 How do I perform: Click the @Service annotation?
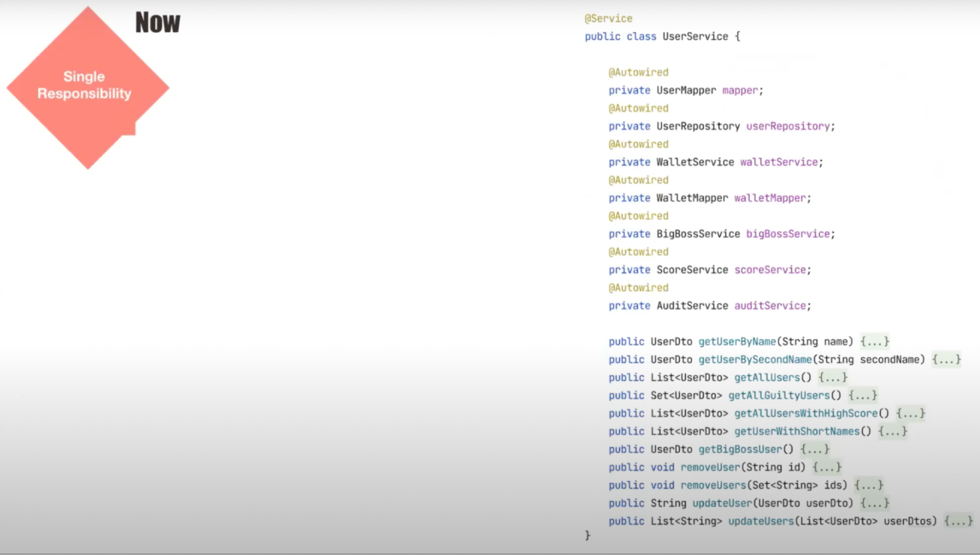(608, 19)
